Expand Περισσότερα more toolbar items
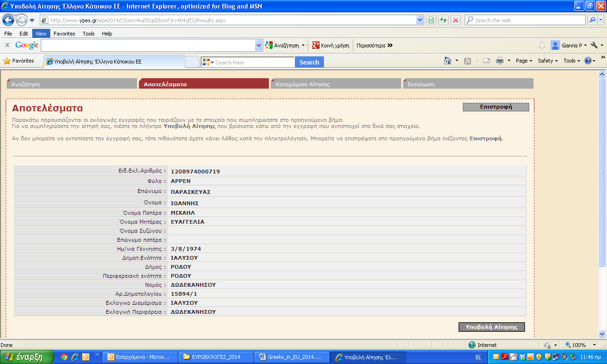607x364 pixels. click(x=375, y=45)
